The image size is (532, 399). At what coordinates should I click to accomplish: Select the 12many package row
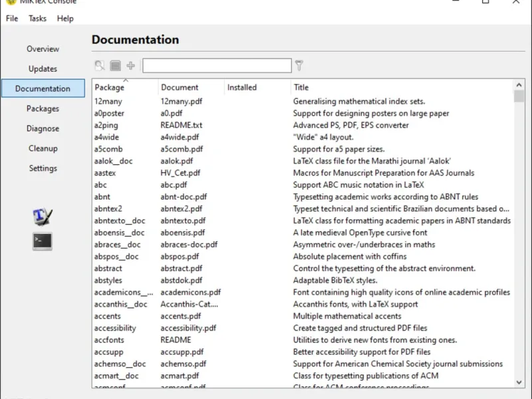coord(303,102)
